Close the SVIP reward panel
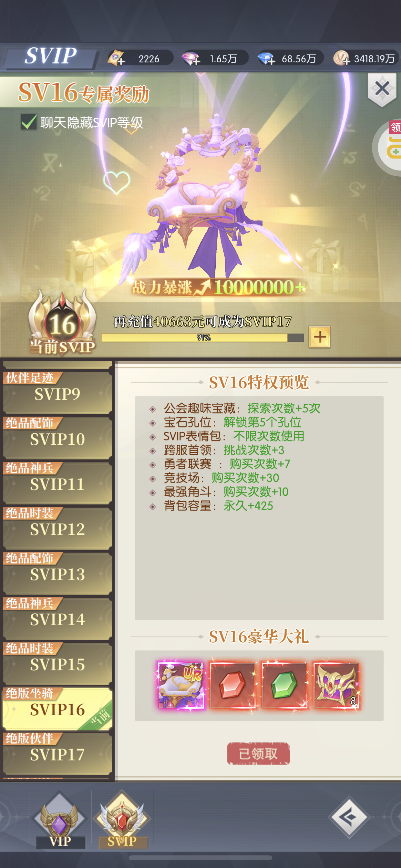The image size is (401, 868). coord(382,89)
